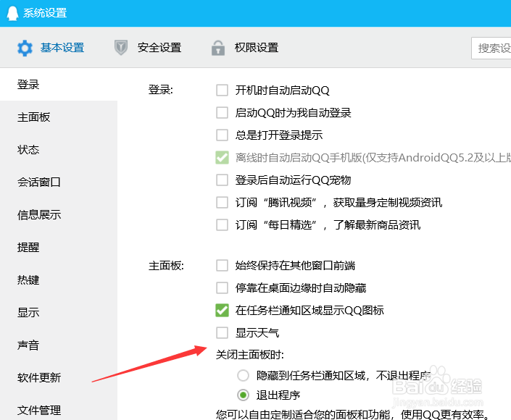Viewport: 511px width, 420px height.
Task: Click the QQ penguin logo in title bar
Action: pyautogui.click(x=12, y=13)
